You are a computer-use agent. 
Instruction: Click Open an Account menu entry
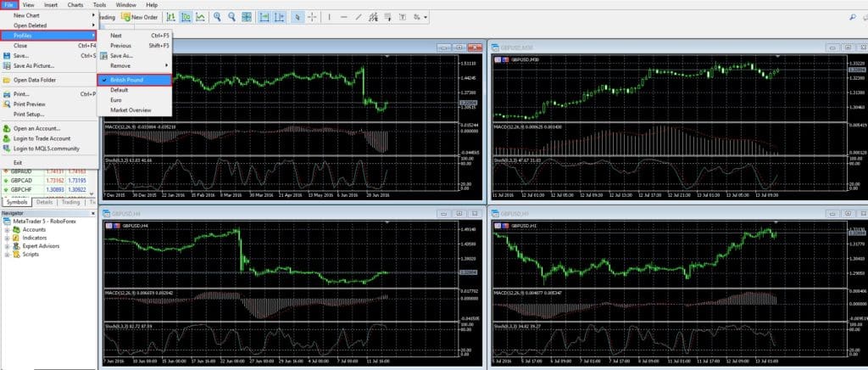pos(49,128)
